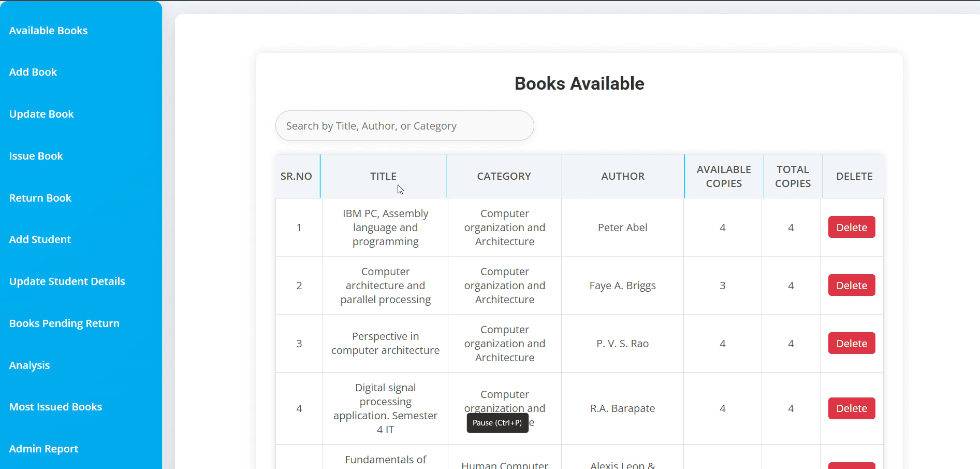
Task: Click the AUTHOR column header
Action: click(x=623, y=176)
